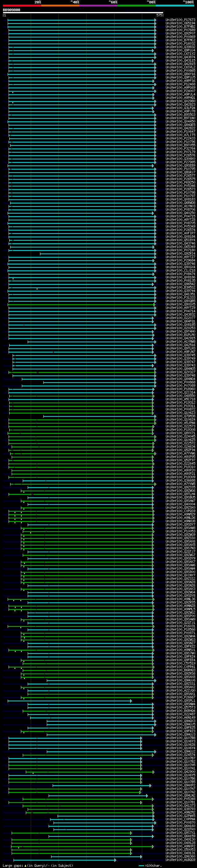Screen dimensions: 197x868
Task: Click label UniRef100_P32764
Action: pyautogui.click(x=180, y=148)
